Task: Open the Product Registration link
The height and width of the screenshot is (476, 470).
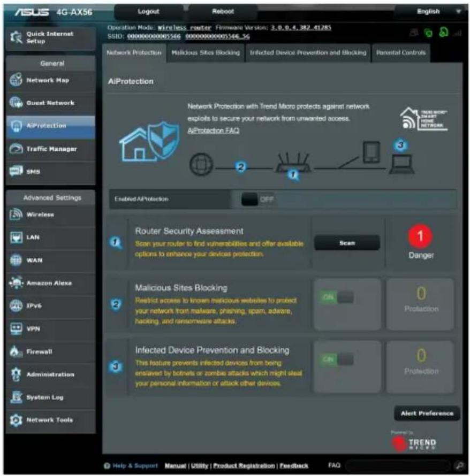Action: click(x=244, y=466)
